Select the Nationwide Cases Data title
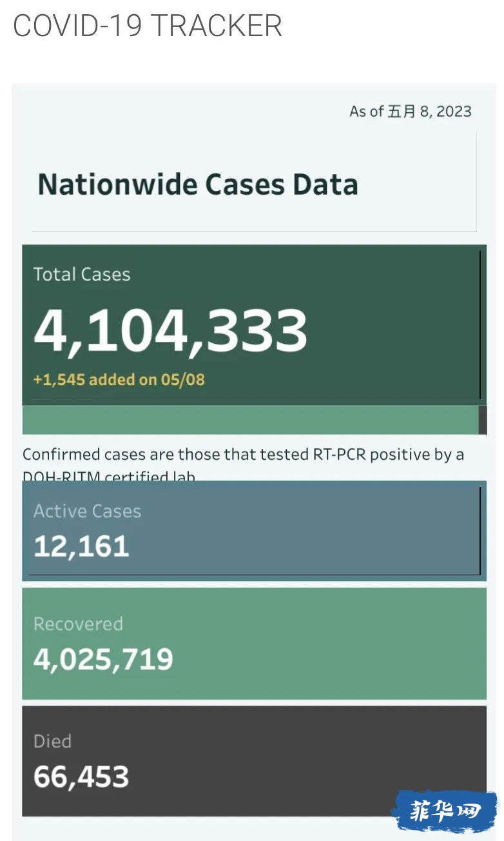 [x=198, y=184]
